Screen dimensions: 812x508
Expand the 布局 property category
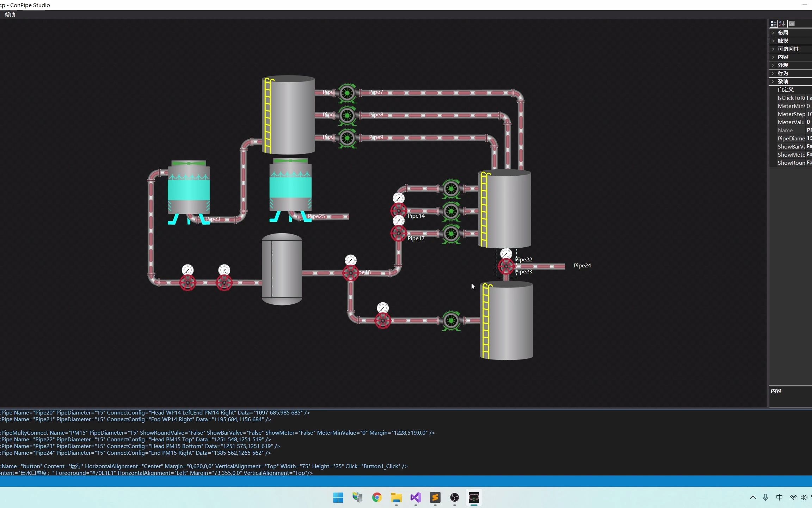[773, 33]
